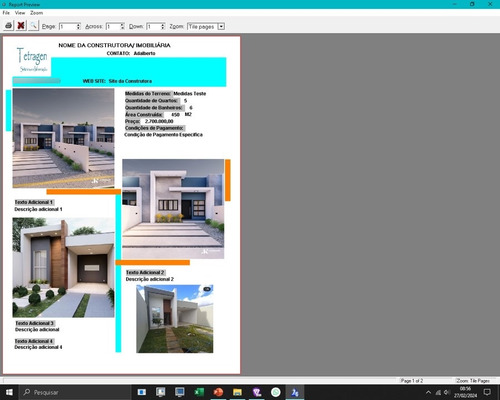Screen dimensions: 500x400
Task: Click the 'Descrição adicional 4' text
Action: tap(38, 347)
